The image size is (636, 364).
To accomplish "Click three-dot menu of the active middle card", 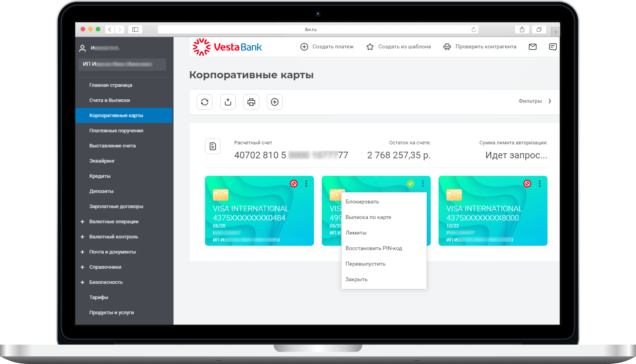I will [423, 184].
